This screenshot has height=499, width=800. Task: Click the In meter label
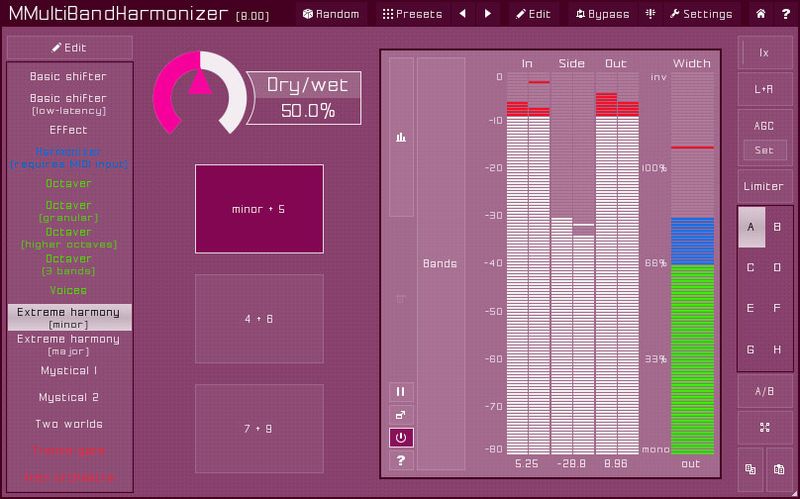click(528, 63)
